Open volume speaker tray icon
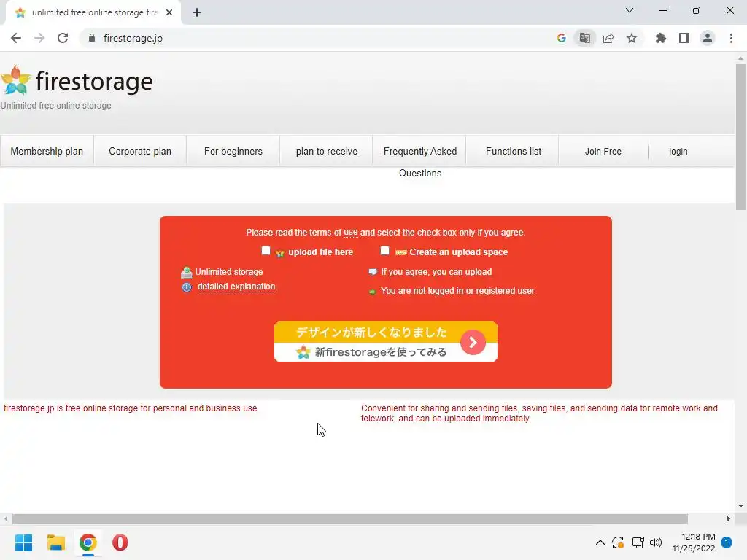The image size is (747, 560). tap(656, 542)
